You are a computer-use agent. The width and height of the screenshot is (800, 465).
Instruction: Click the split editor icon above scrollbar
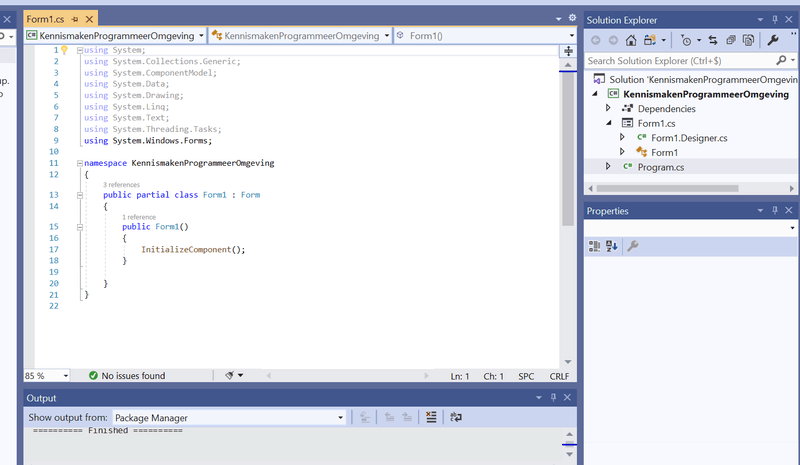coord(568,51)
